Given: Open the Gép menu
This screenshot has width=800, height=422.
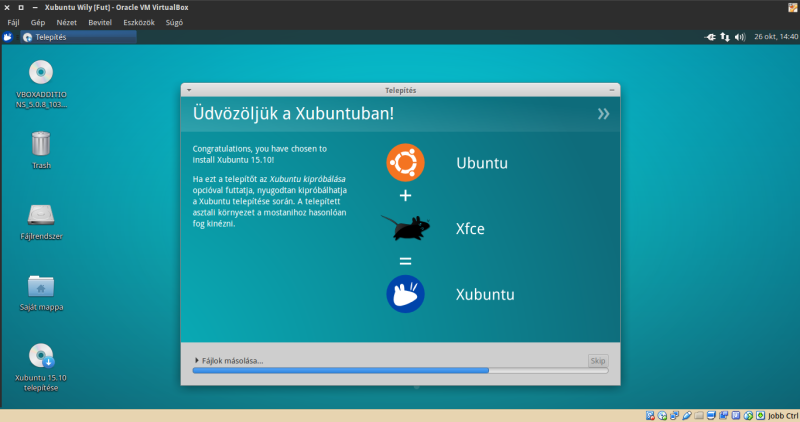Looking at the screenshot, I should 38,22.
